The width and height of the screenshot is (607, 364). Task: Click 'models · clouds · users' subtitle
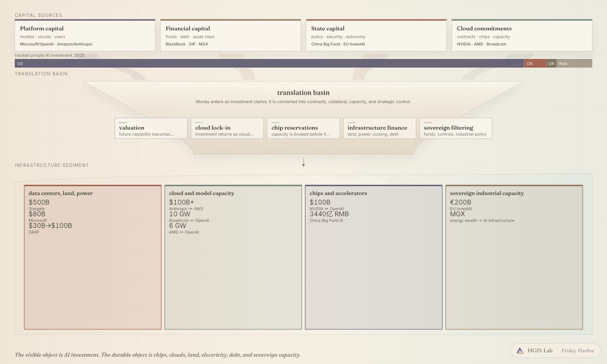point(42,37)
